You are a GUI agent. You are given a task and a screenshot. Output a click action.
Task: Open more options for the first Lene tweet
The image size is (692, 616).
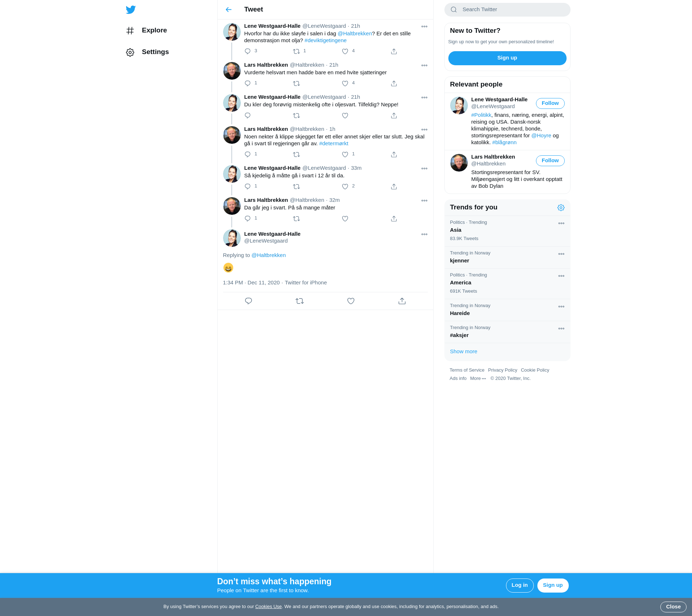(424, 26)
